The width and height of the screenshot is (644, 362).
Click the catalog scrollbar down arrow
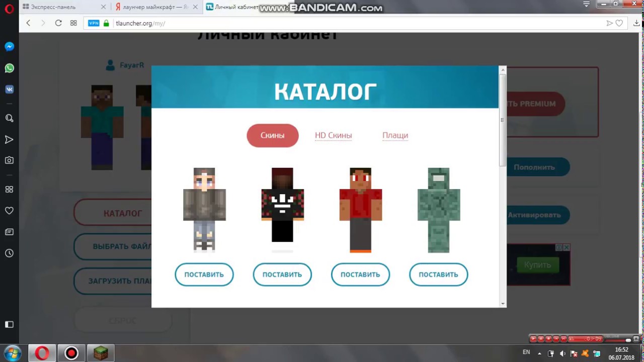coord(502,304)
